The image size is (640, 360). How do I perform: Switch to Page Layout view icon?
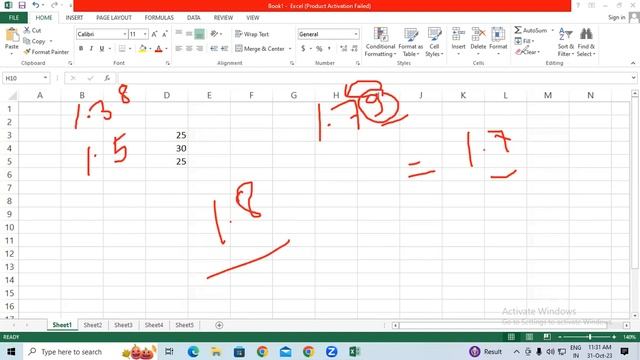point(529,337)
